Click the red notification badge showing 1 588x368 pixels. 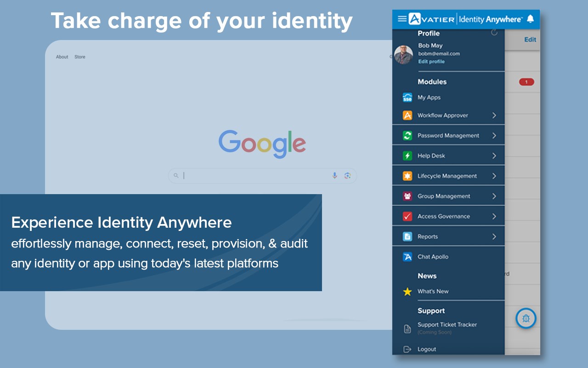coord(526,82)
